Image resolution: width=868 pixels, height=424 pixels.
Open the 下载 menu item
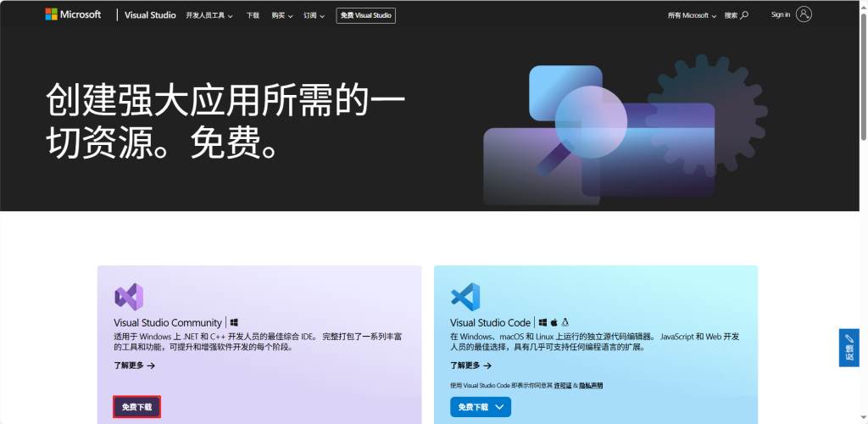[253, 15]
